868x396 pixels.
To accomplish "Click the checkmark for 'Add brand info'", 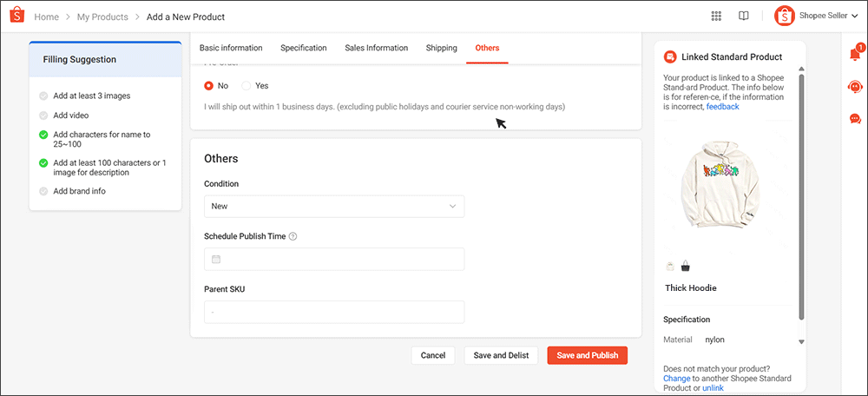I will [43, 191].
